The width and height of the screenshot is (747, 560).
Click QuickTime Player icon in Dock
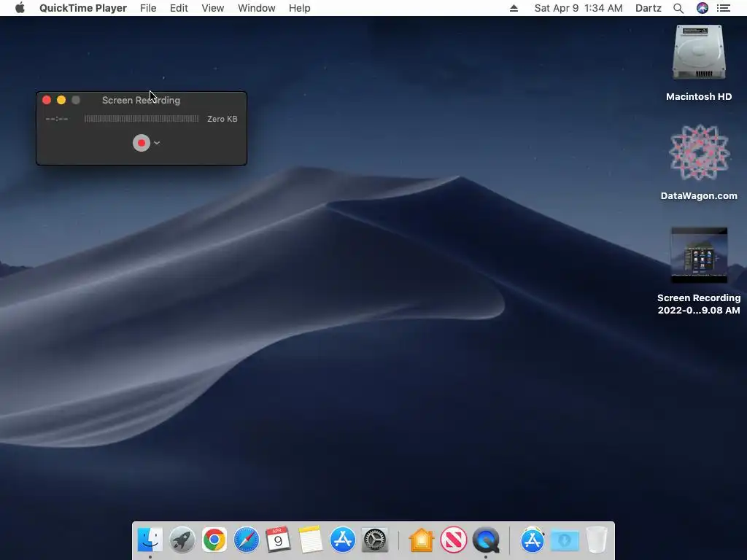[486, 540]
